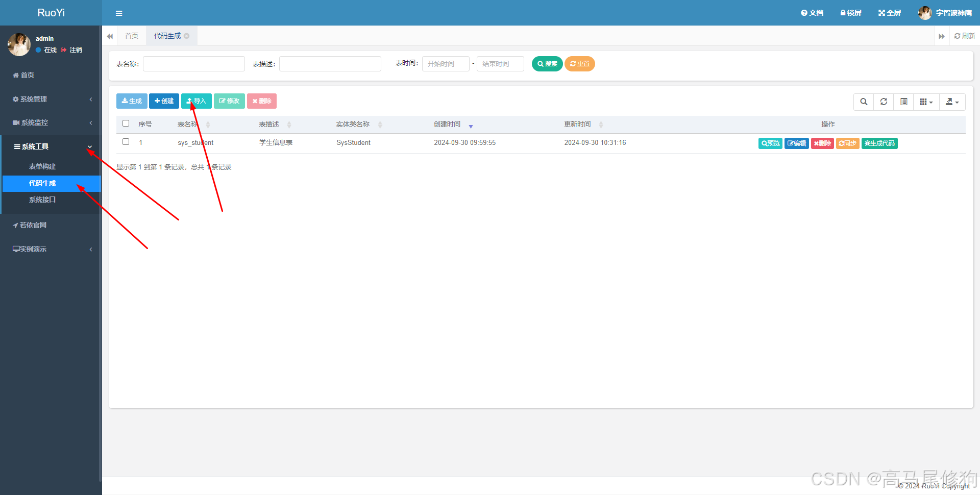Image resolution: width=980 pixels, height=495 pixels.
Task: Select the 代码生成 submenu item
Action: [x=51, y=183]
